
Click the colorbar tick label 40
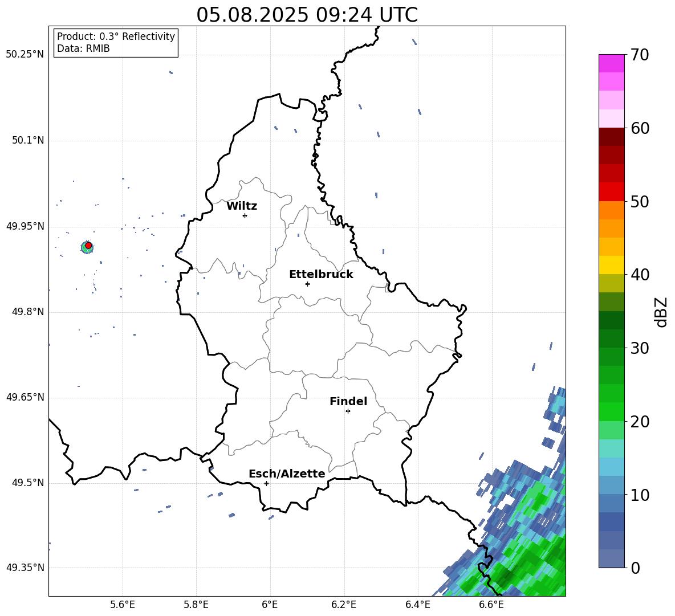tap(640, 275)
